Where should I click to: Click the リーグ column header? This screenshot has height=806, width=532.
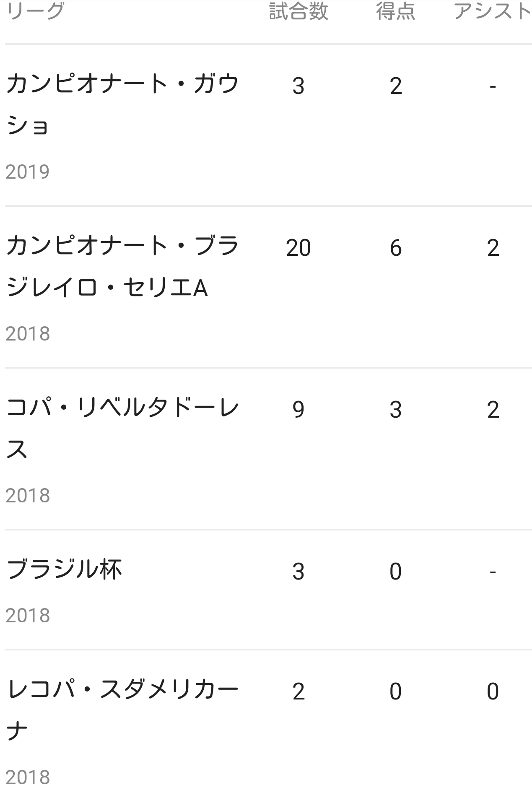point(35,11)
